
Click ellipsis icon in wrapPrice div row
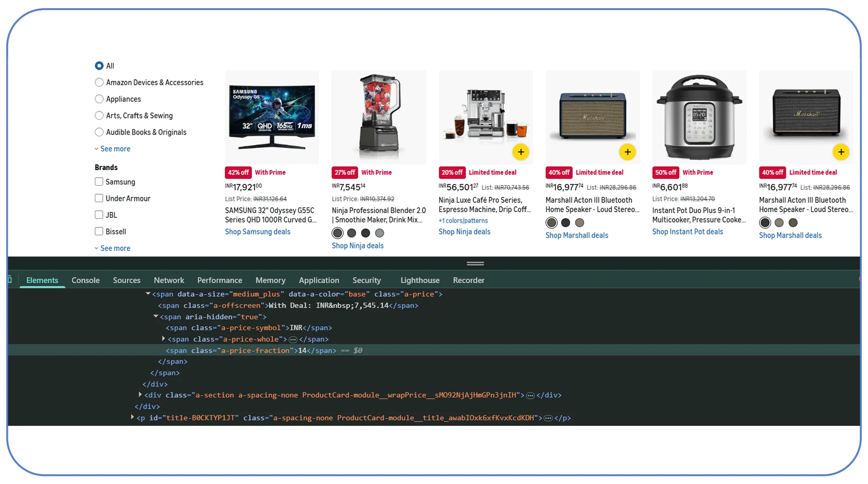[x=530, y=395]
